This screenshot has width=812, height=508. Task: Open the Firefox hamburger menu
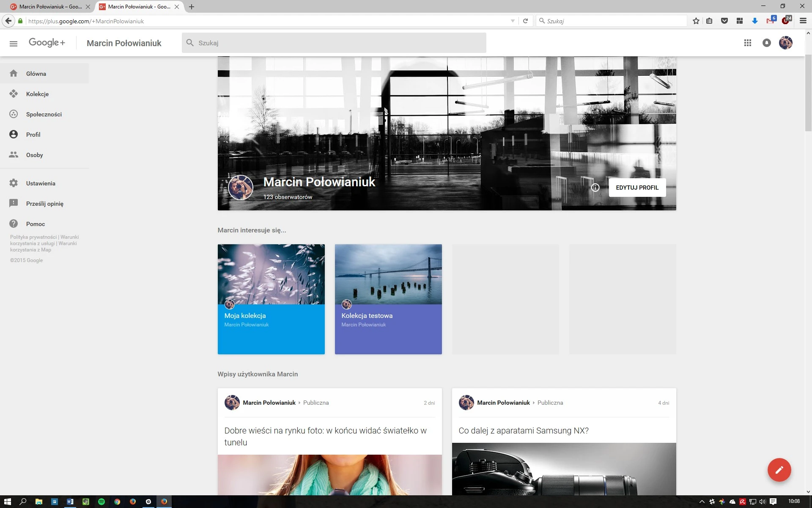pyautogui.click(x=803, y=21)
